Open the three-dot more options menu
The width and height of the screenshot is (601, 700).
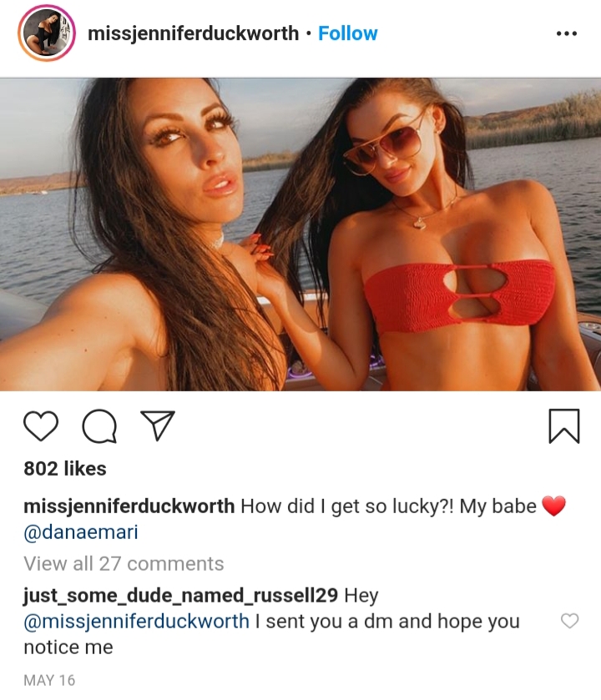(567, 33)
